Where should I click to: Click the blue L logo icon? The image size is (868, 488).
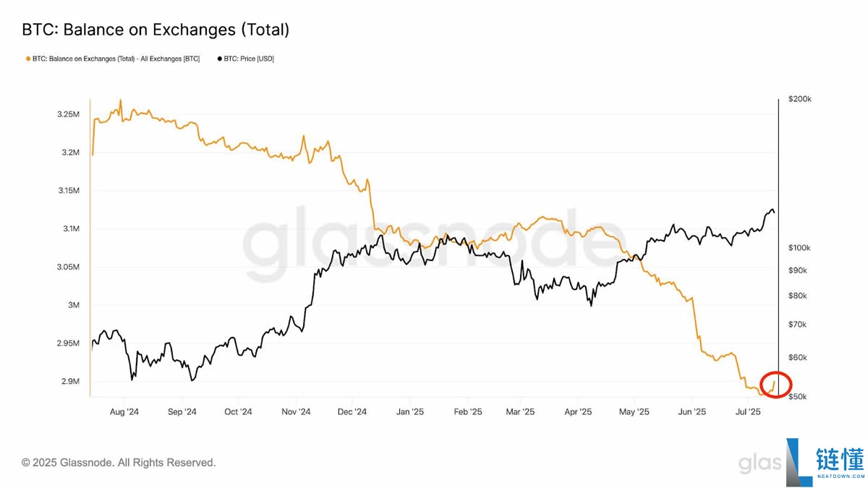click(x=799, y=461)
